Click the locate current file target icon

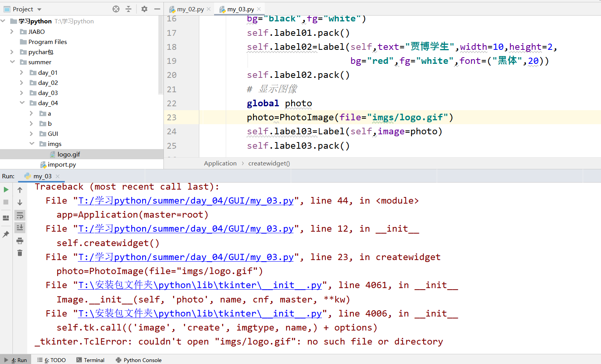click(x=116, y=9)
